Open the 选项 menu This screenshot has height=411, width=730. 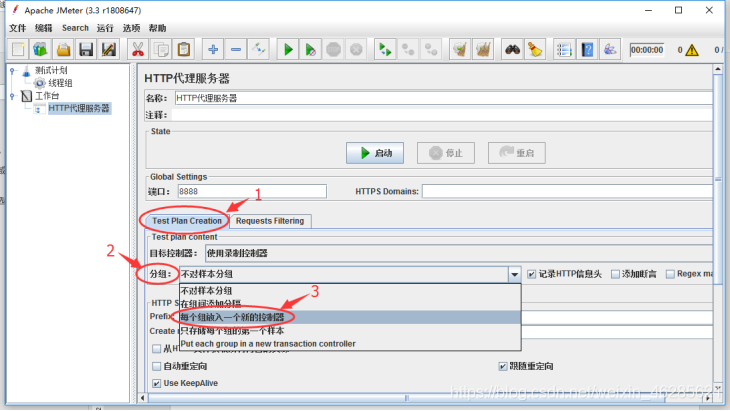point(131,28)
